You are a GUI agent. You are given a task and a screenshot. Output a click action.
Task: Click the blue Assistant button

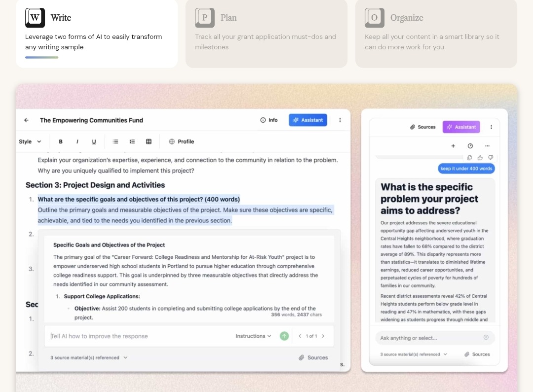coord(307,120)
